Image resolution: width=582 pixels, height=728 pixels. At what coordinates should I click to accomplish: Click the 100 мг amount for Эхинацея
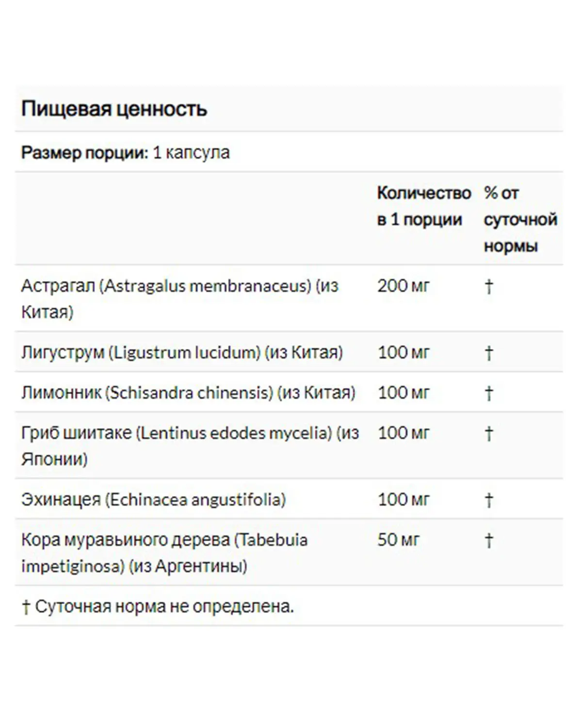(404, 499)
